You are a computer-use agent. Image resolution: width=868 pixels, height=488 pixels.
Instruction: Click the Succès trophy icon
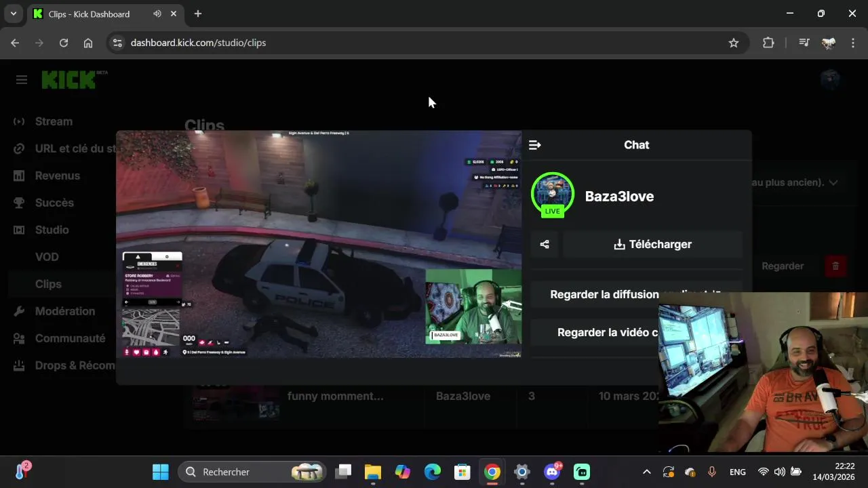[x=19, y=203]
